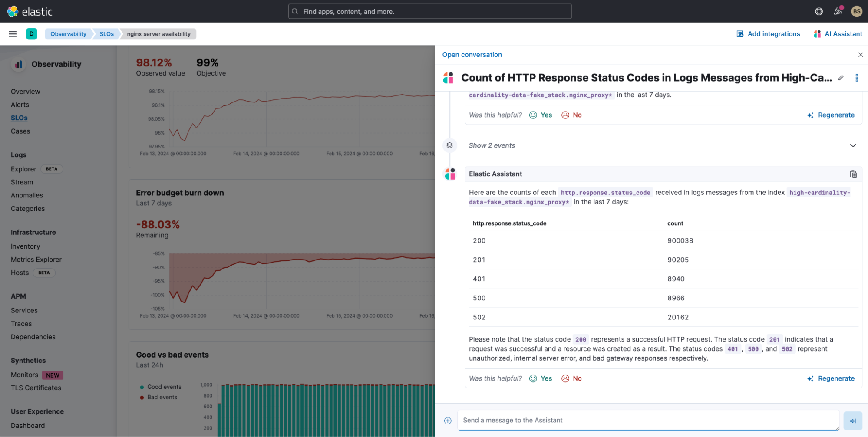The image size is (868, 437).
Task: Open the main navigation hamburger menu
Action: [x=13, y=34]
